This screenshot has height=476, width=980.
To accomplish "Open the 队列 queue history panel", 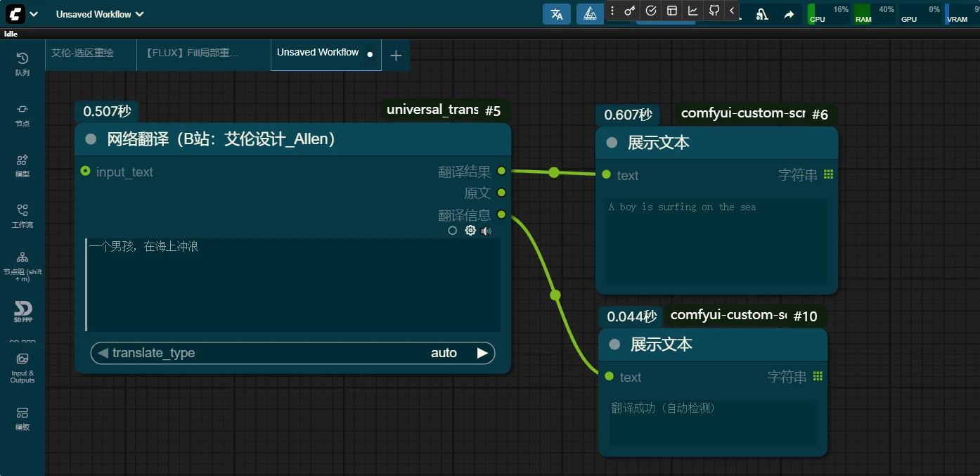I will coord(22,63).
